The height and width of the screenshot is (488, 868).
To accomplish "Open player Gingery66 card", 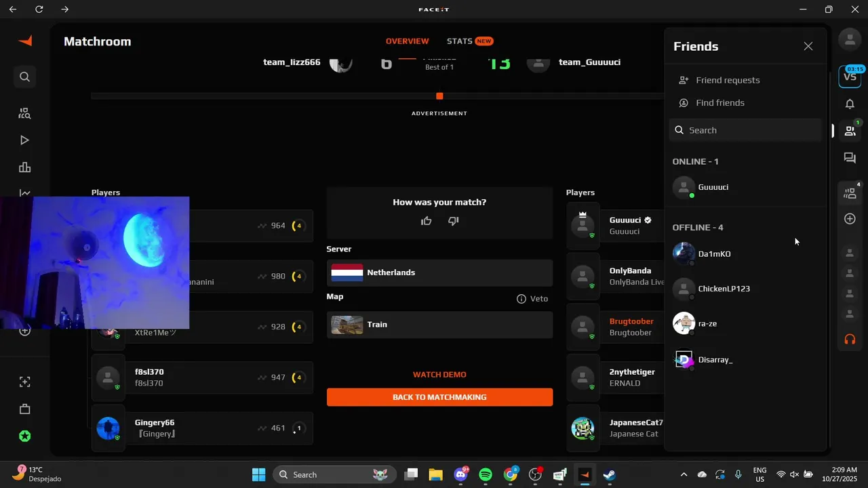I will [x=202, y=428].
